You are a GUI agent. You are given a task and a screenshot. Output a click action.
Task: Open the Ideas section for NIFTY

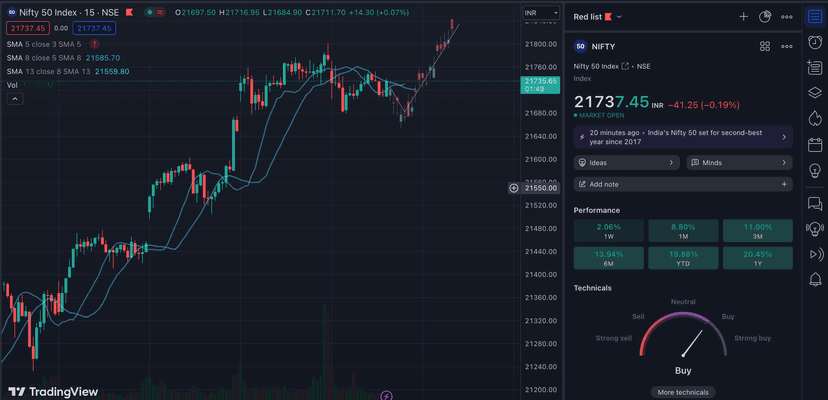(x=627, y=162)
